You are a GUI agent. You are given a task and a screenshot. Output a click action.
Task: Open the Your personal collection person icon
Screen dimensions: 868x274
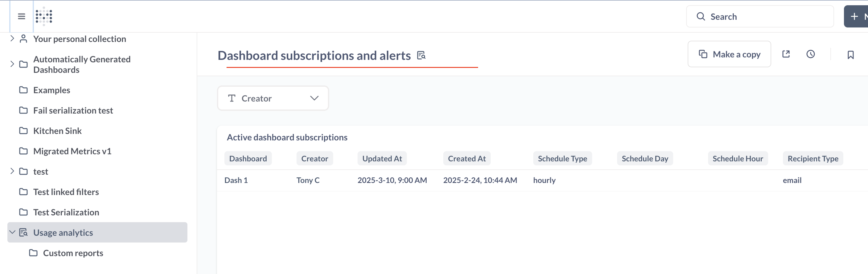coord(23,39)
